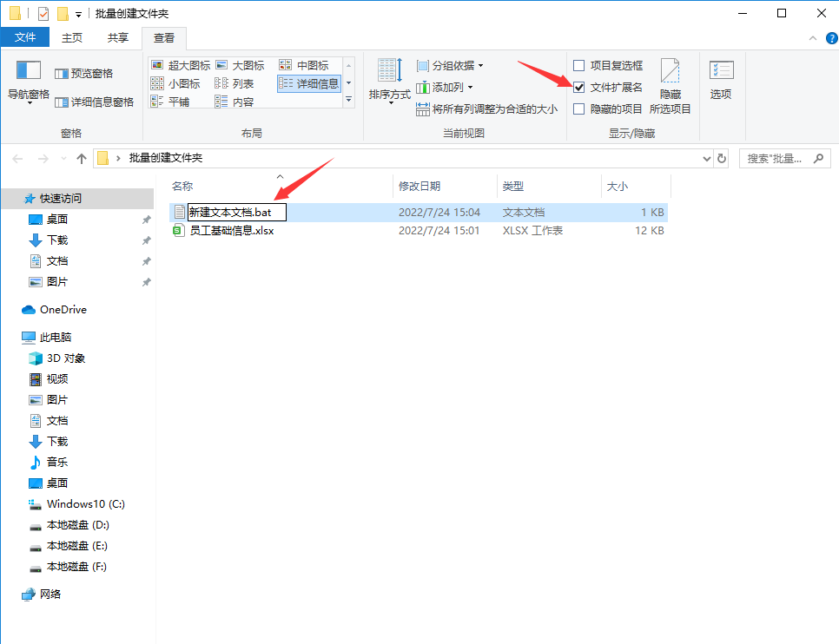Image resolution: width=839 pixels, height=644 pixels.
Task: Go up one folder level
Action: pos(82,158)
